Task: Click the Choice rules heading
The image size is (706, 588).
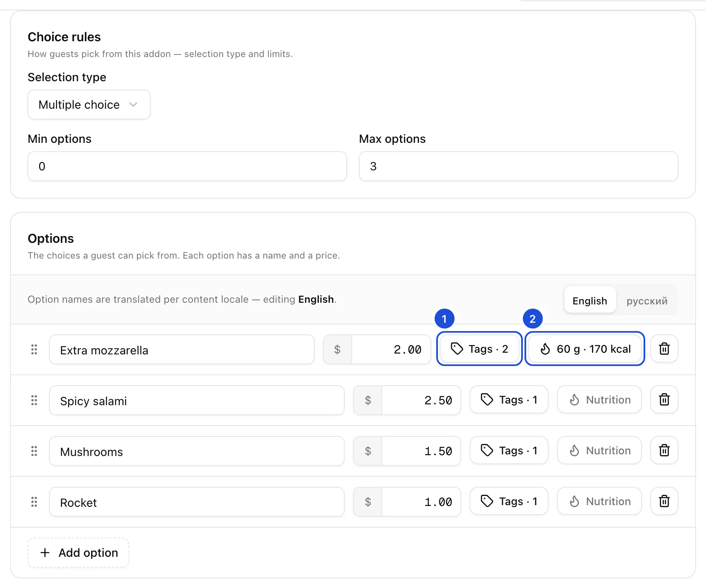Action: click(x=64, y=37)
